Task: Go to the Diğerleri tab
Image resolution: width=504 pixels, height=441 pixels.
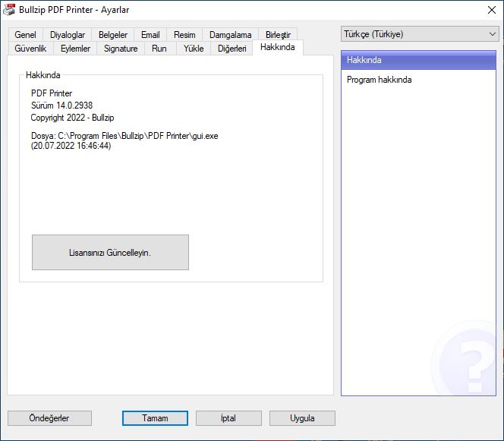Action: point(232,49)
